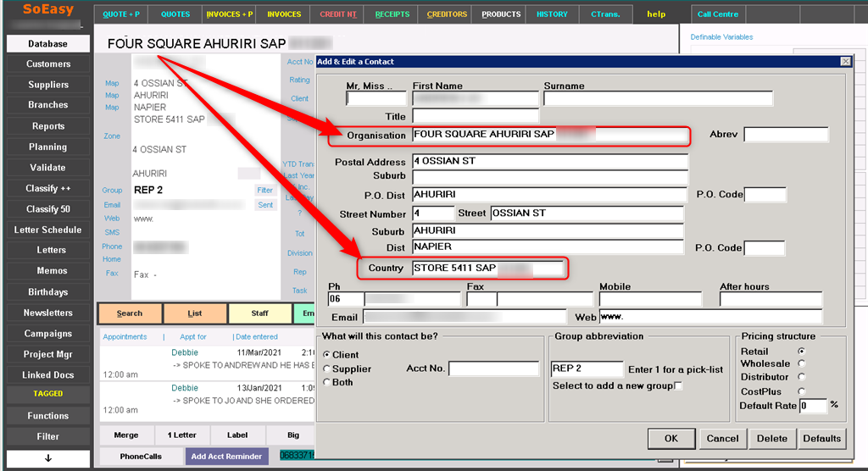Screen dimensions: 868x471
Task: Click the Mobile input field
Action: pos(650,299)
